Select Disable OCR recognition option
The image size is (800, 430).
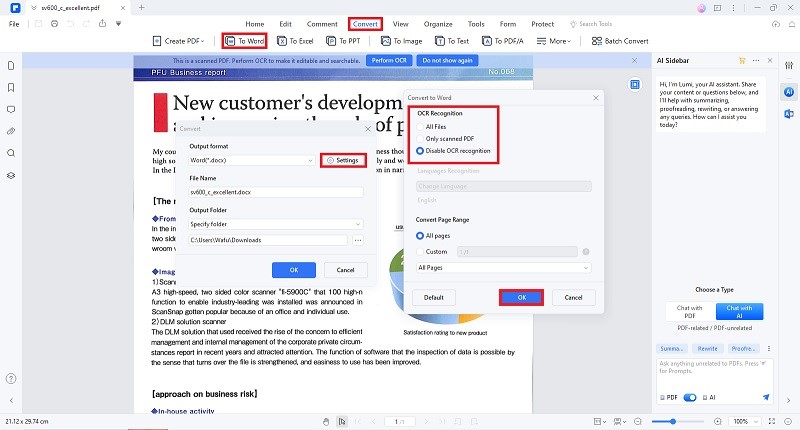click(420, 151)
